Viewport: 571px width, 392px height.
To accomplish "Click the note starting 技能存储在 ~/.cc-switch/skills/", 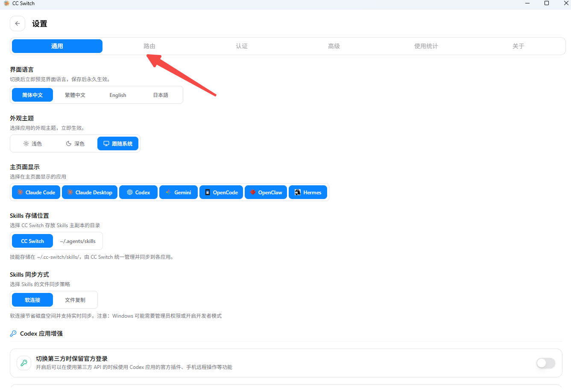I will tap(93, 257).
